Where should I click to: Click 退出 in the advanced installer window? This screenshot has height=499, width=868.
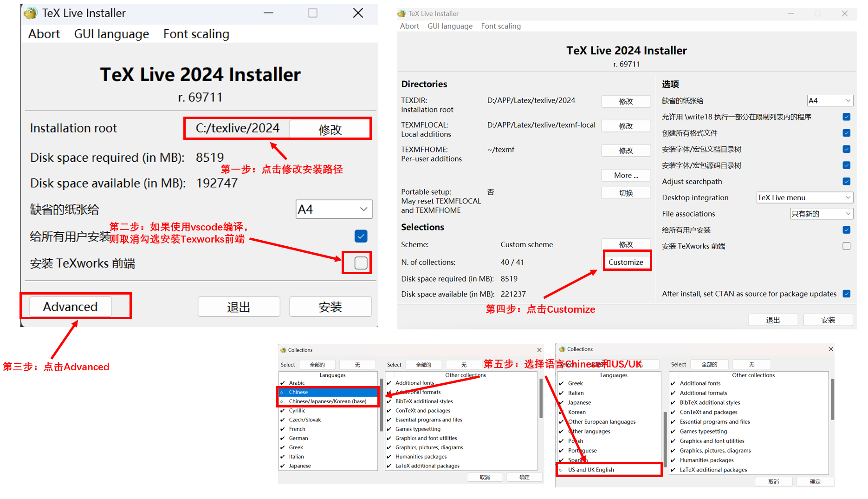pyautogui.click(x=773, y=320)
